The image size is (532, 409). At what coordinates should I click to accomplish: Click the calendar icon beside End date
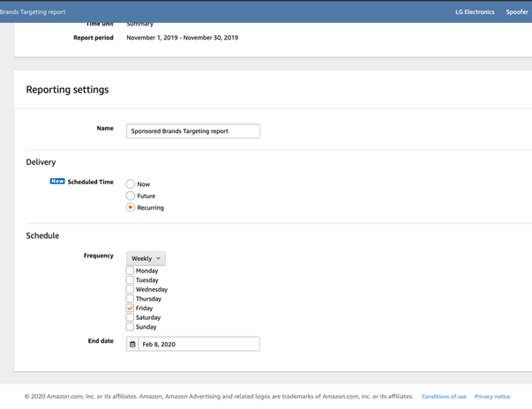pos(132,345)
